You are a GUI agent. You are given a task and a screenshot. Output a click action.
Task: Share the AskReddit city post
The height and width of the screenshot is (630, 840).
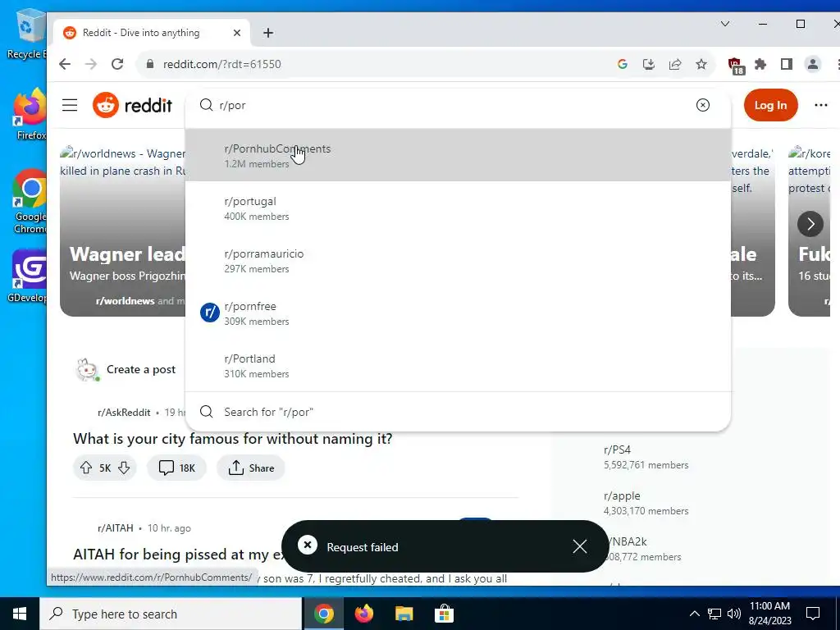(251, 468)
